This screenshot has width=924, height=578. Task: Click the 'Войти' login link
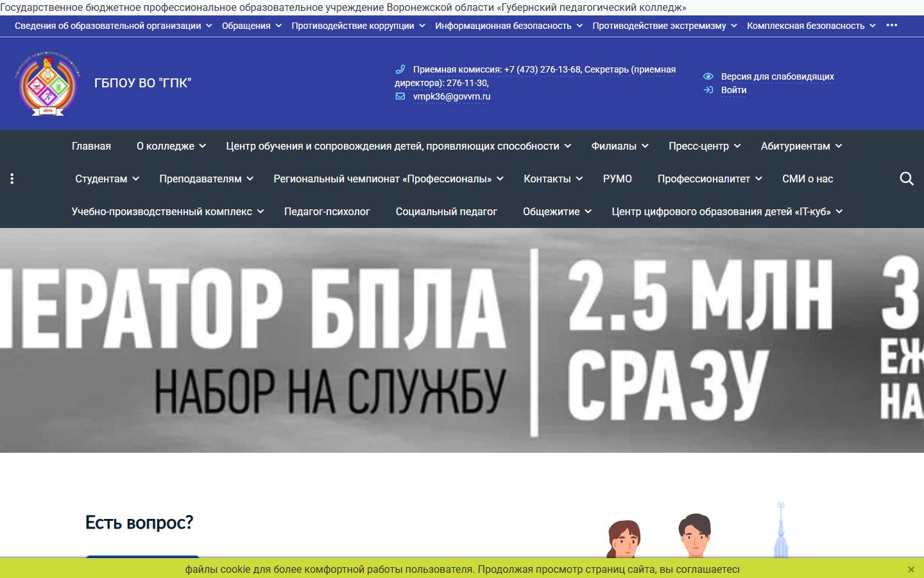tap(733, 90)
